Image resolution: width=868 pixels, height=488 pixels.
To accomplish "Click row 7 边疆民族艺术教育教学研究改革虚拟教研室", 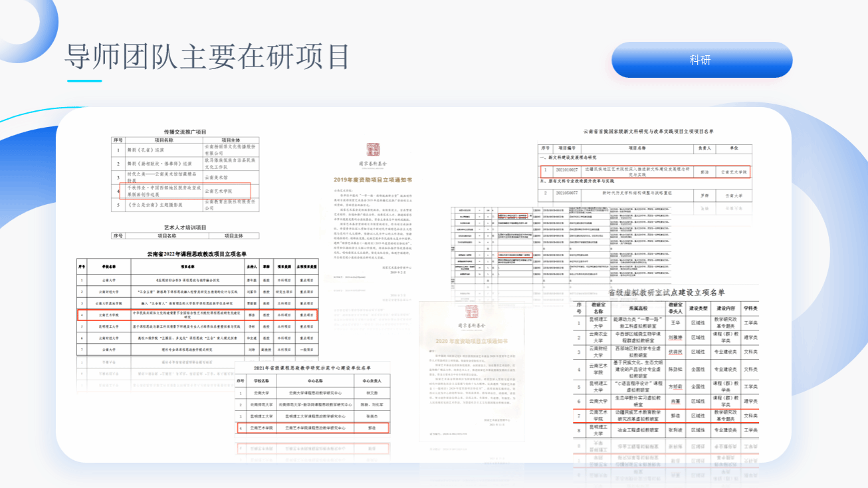I will 667,416.
